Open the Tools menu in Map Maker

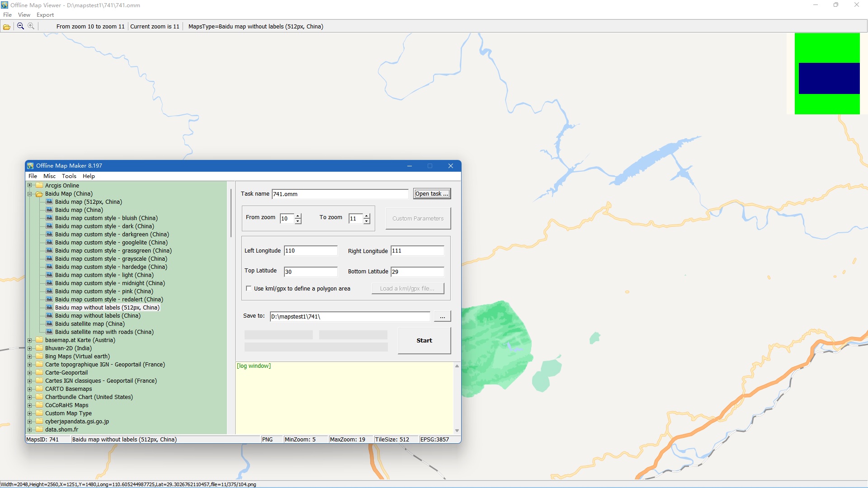[69, 176]
